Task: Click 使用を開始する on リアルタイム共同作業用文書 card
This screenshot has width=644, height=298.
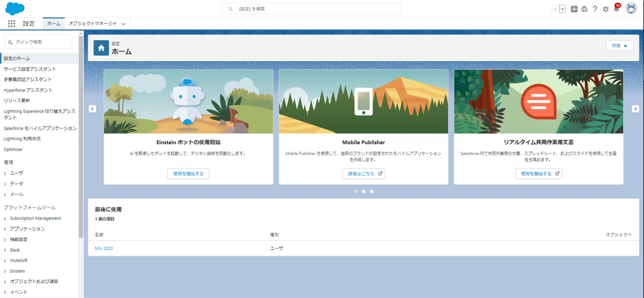Action: tap(539, 174)
